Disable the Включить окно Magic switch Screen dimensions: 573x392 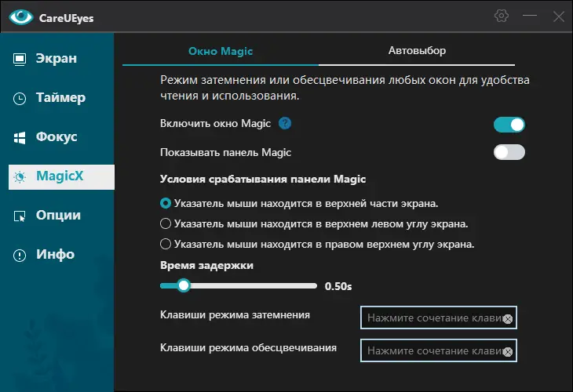coord(509,125)
